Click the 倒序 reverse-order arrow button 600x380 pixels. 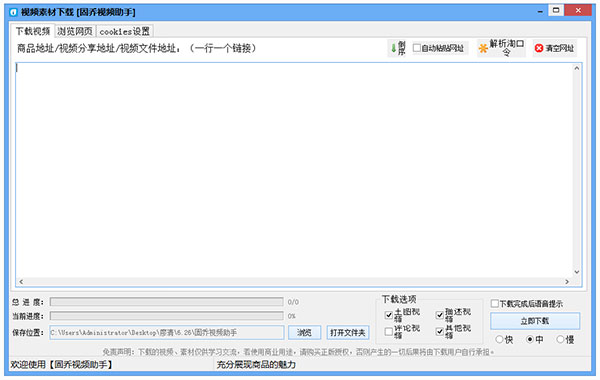coord(398,48)
